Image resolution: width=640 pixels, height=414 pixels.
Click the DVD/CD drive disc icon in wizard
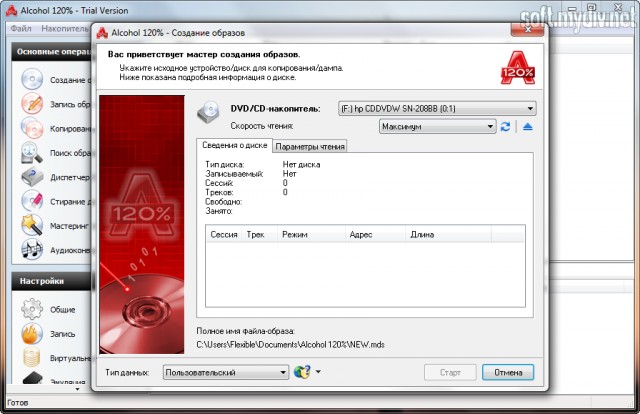209,112
